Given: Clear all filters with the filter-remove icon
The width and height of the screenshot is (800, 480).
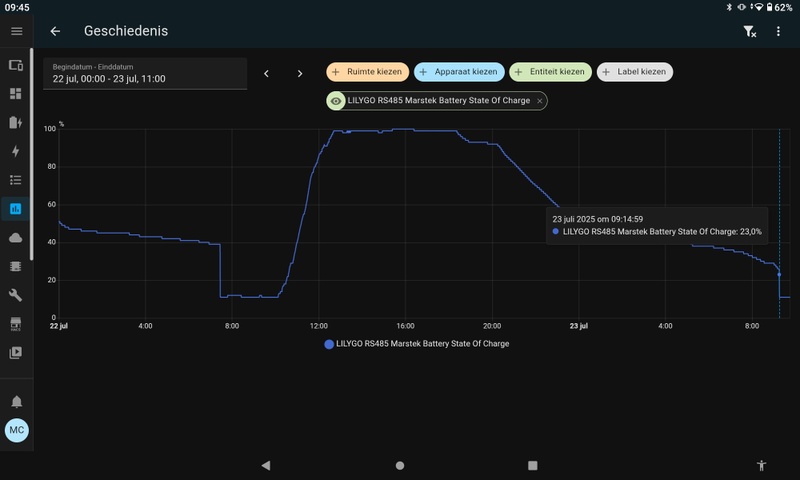Looking at the screenshot, I should point(749,31).
